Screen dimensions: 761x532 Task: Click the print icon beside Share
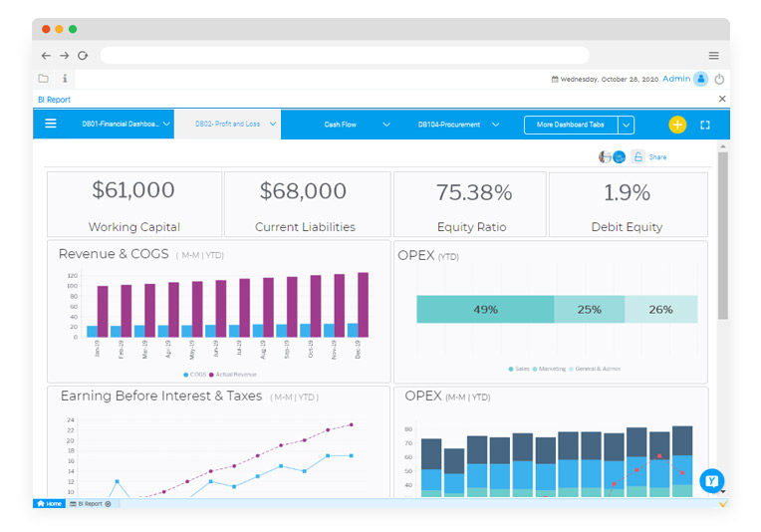click(637, 157)
